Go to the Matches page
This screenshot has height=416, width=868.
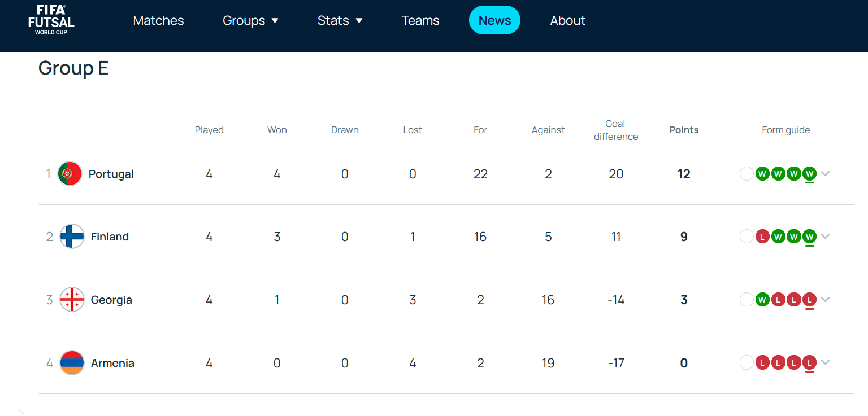click(x=158, y=20)
